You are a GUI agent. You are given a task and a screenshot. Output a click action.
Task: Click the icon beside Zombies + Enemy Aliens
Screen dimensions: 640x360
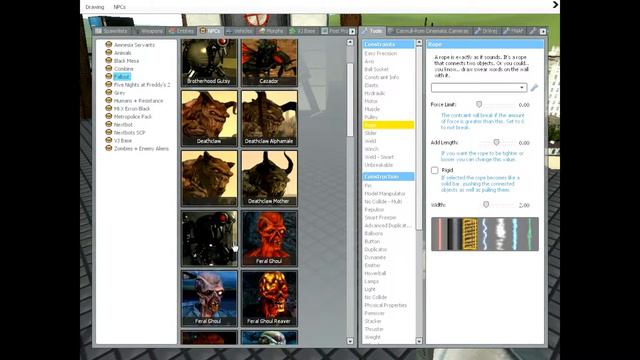[109, 148]
